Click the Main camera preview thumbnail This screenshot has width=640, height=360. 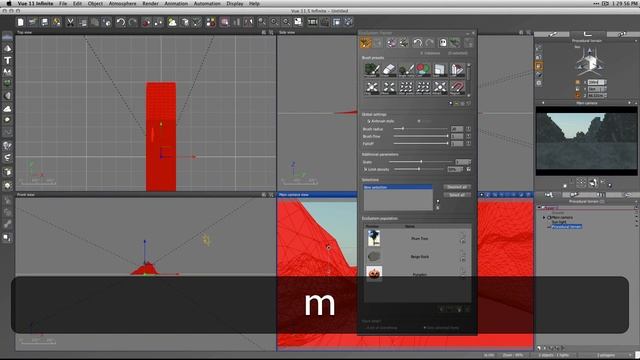pos(587,141)
